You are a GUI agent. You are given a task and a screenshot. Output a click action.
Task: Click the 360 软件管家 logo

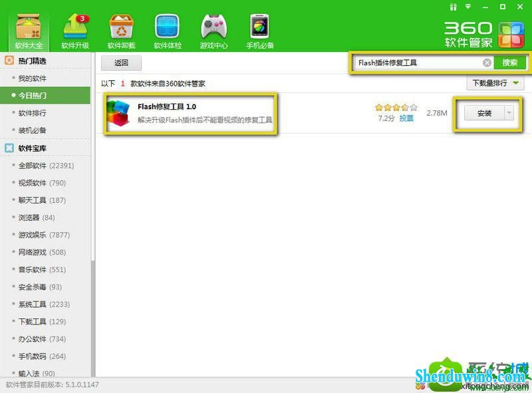pos(485,35)
